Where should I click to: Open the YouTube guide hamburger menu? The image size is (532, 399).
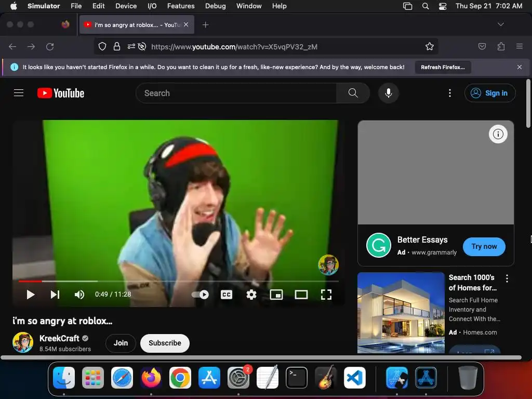pyautogui.click(x=19, y=93)
